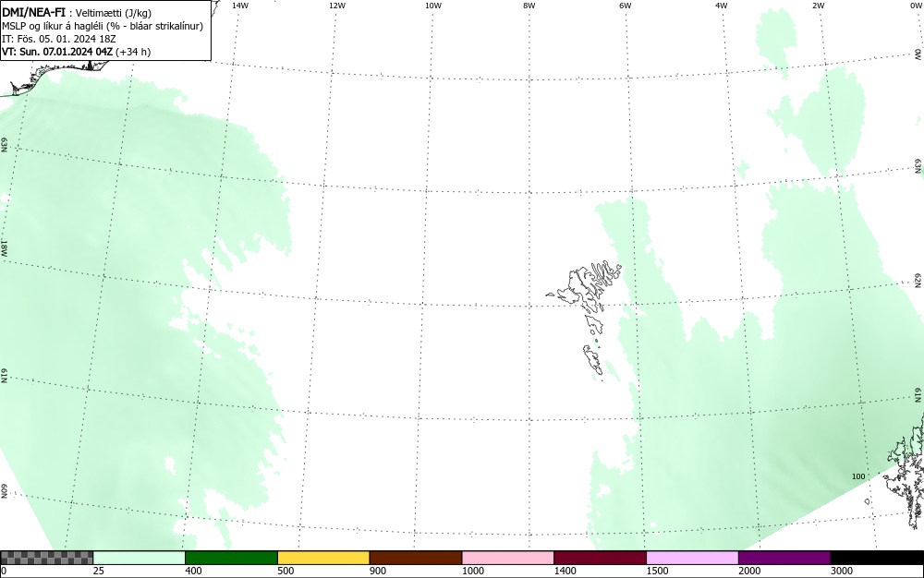Click the '12W' longitude label
This screenshot has width=924, height=578.
coord(337,6)
